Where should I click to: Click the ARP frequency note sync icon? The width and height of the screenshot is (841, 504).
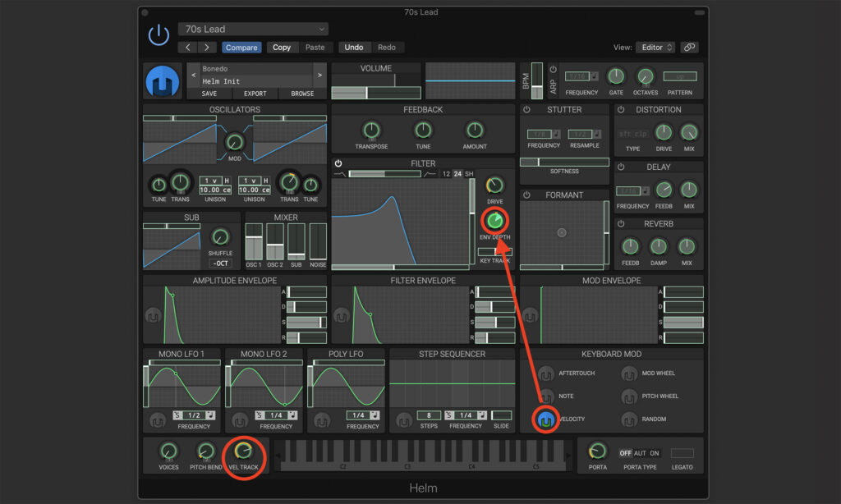[x=595, y=76]
